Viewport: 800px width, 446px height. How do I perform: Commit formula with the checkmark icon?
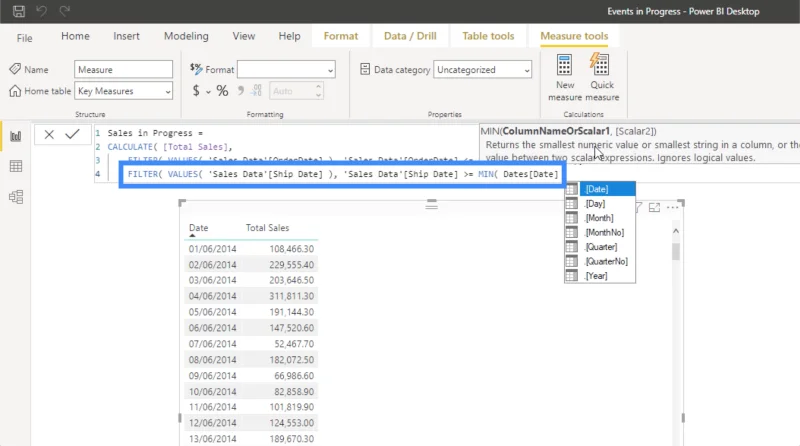(72, 134)
